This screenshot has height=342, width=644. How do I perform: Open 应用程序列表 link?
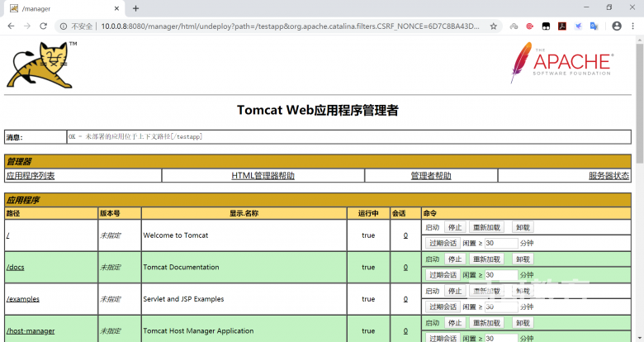[31, 176]
